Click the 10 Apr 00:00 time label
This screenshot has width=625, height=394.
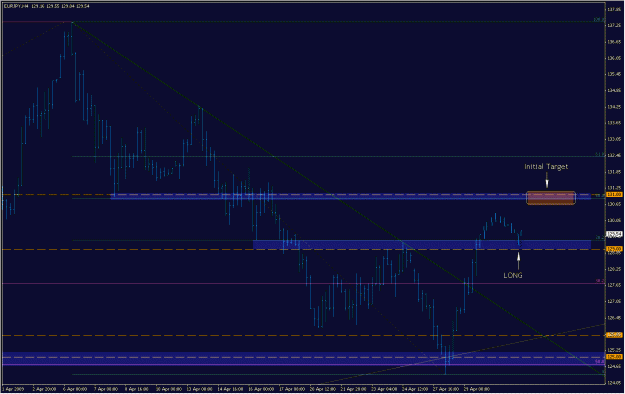pyautogui.click(x=168, y=389)
